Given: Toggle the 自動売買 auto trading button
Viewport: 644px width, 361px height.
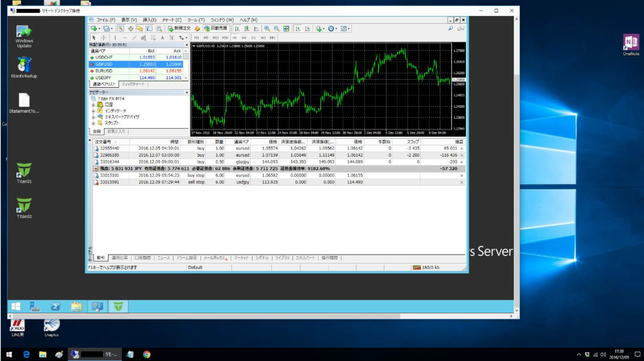Looking at the screenshot, I should [216, 29].
